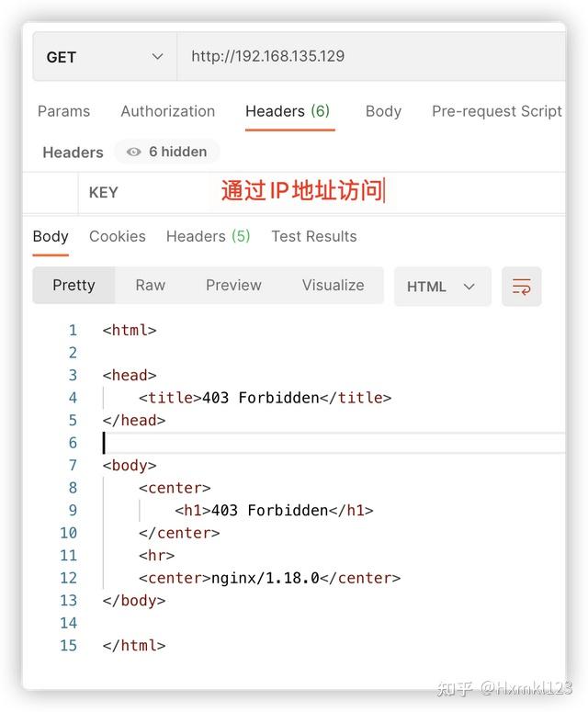Click the request URL input field

pyautogui.click(x=371, y=57)
